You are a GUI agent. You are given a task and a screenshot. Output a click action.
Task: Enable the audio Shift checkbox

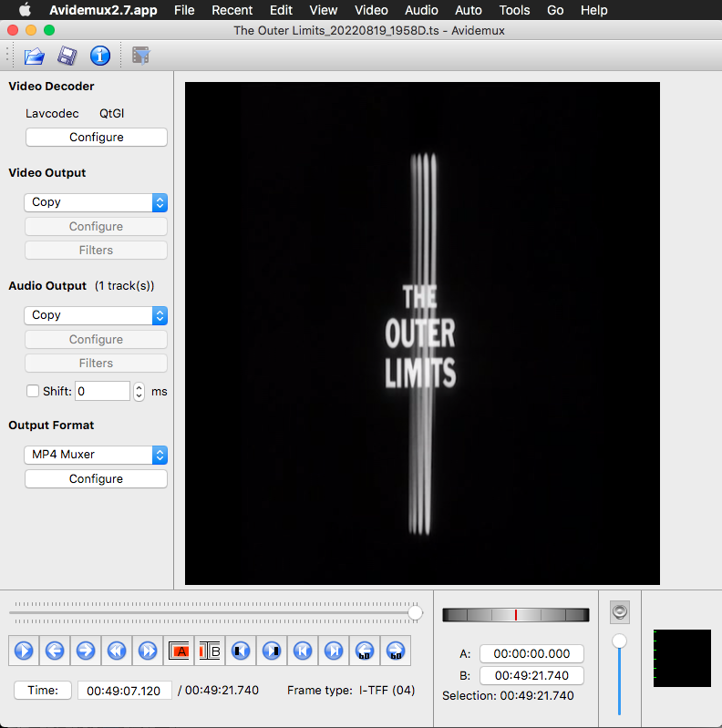tap(33, 391)
